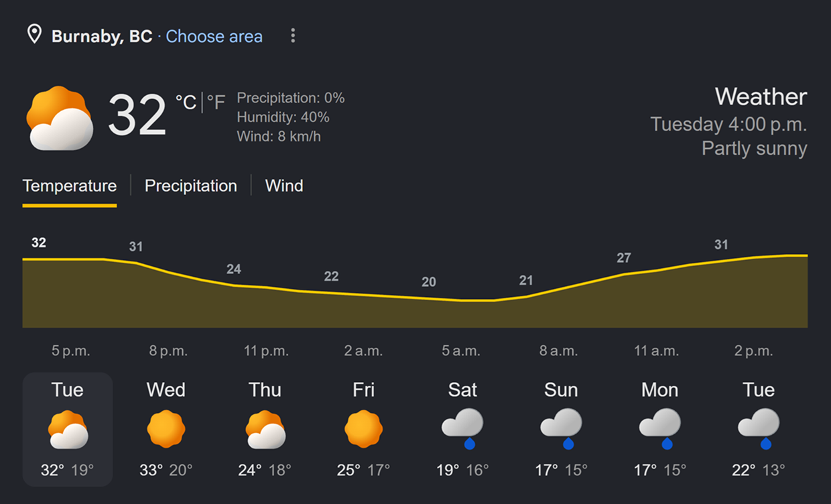Switch to the Wind tab
The width and height of the screenshot is (831, 504).
click(x=284, y=186)
